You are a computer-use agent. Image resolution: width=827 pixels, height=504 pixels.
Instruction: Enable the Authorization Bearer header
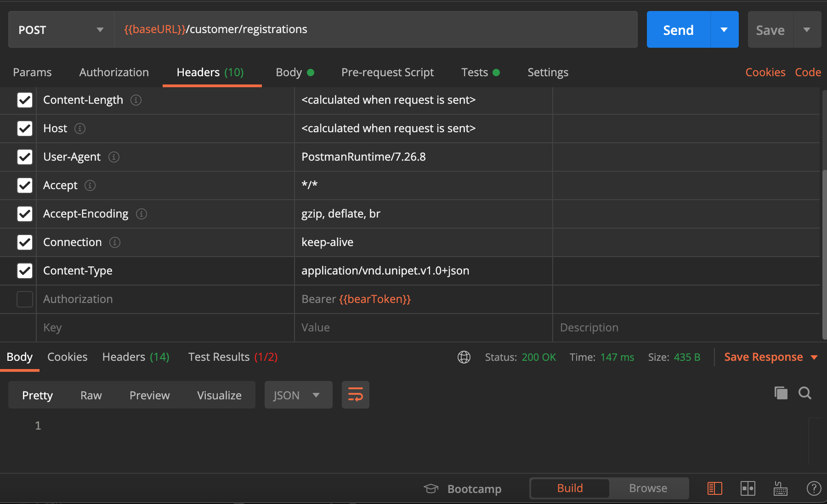coord(24,299)
